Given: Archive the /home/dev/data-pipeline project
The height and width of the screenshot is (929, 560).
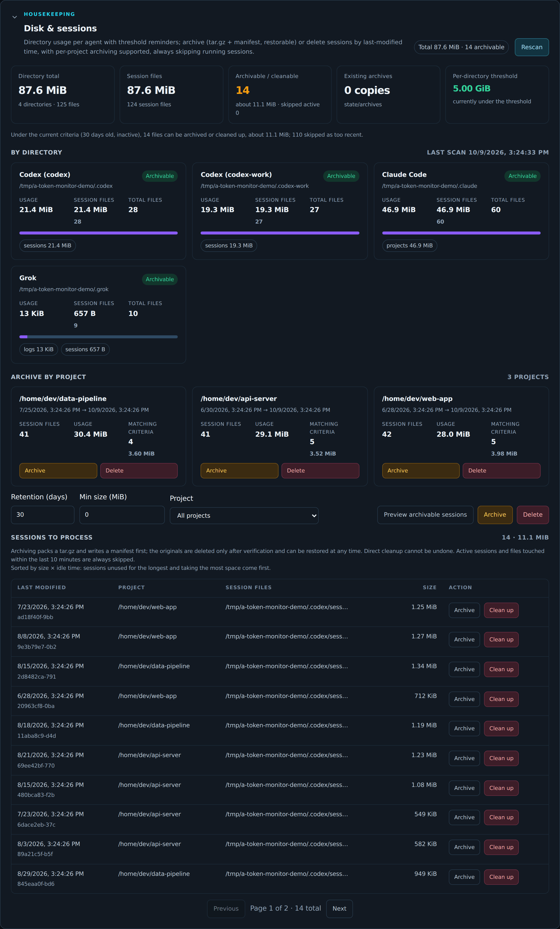Looking at the screenshot, I should pos(58,470).
